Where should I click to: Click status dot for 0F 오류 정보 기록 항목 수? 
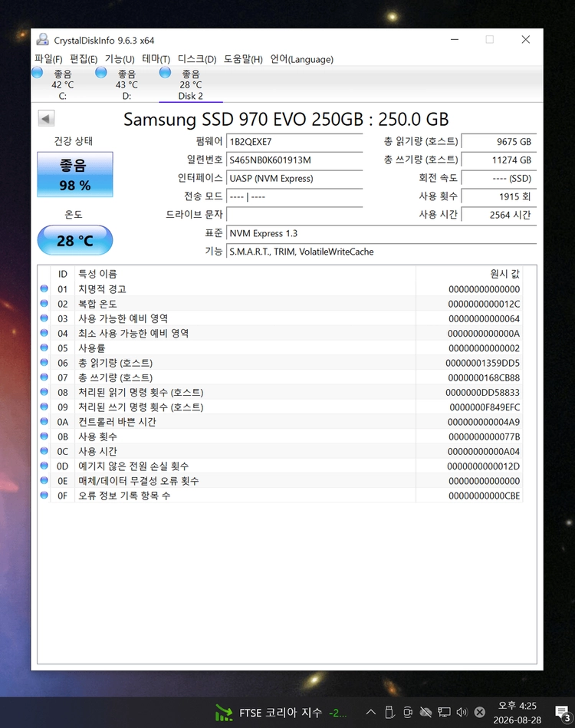[44, 496]
